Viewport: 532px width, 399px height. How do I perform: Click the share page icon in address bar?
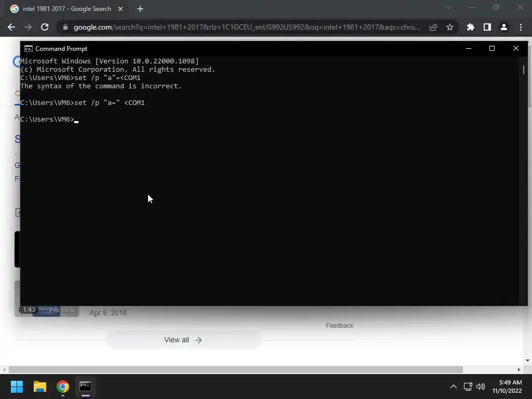[x=433, y=27]
